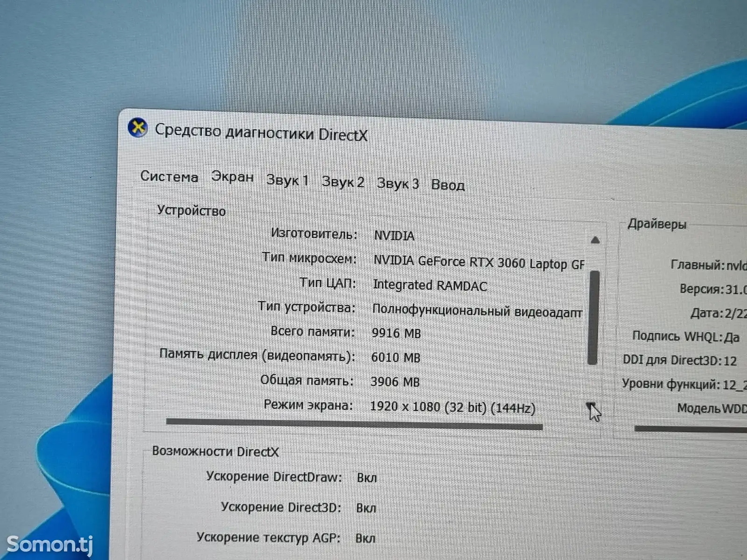Image resolution: width=747 pixels, height=560 pixels.
Task: Click the device list scroll down arrow
Action: click(x=592, y=406)
